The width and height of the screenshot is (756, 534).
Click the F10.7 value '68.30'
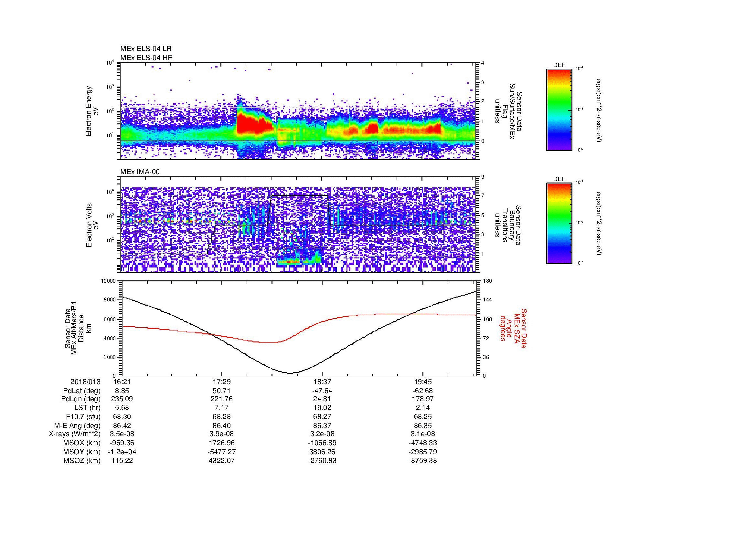(122, 416)
